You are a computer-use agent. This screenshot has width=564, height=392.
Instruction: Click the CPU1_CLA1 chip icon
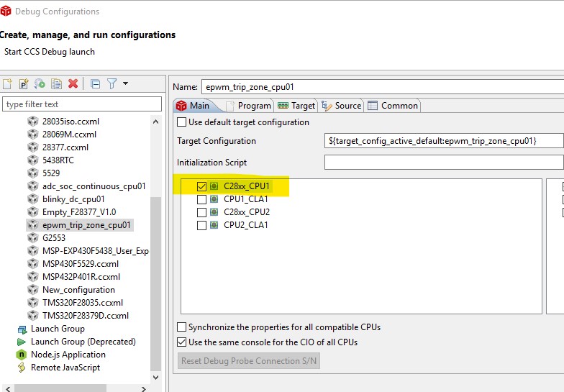[x=214, y=199]
